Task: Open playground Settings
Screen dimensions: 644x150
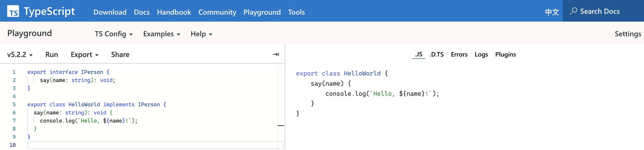Action: coord(628,34)
